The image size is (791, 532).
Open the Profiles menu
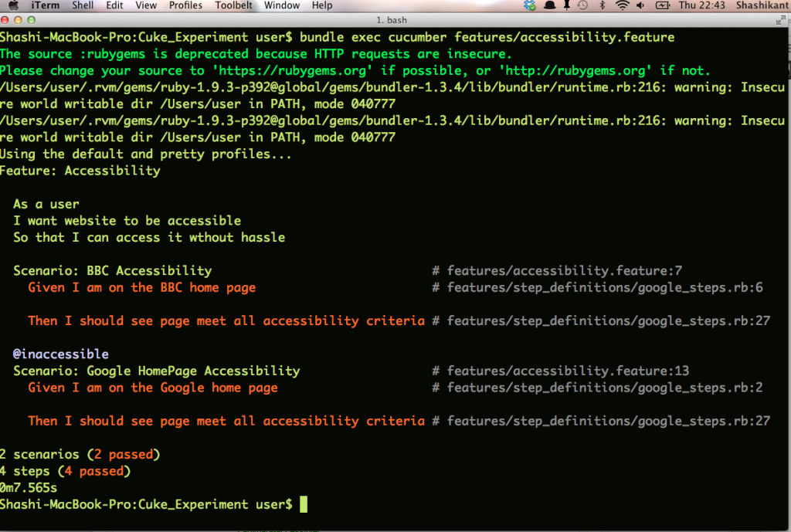pos(185,5)
